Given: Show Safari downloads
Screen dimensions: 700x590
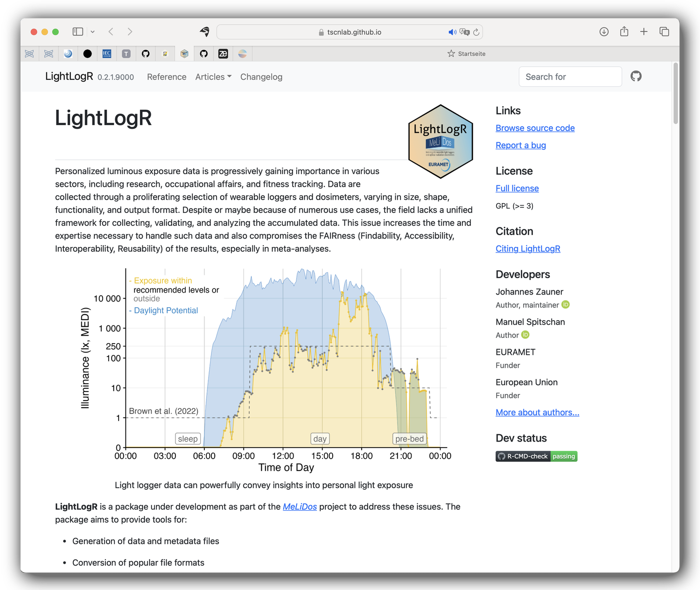Looking at the screenshot, I should (604, 32).
